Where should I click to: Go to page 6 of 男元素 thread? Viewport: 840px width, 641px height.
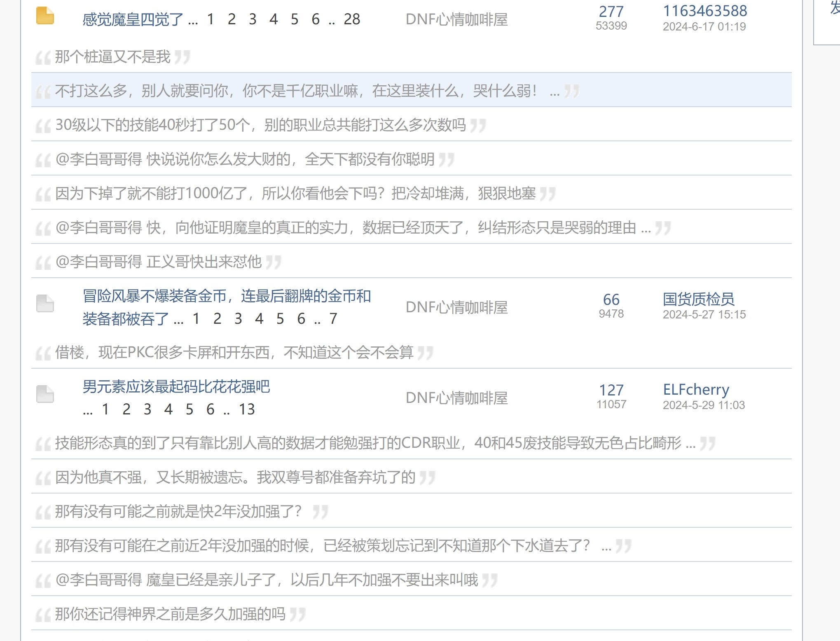pos(211,409)
